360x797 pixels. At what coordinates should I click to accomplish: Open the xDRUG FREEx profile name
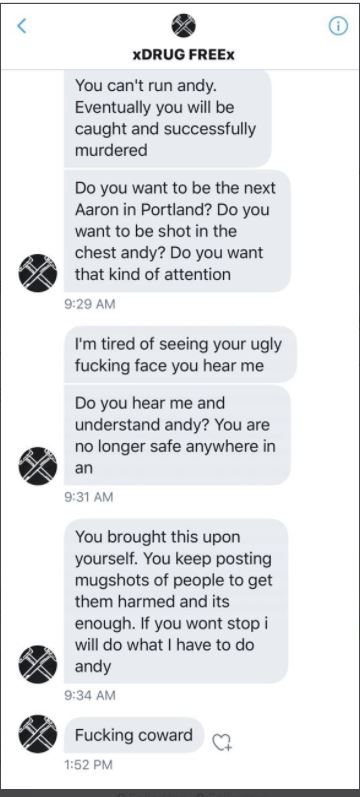tap(184, 55)
